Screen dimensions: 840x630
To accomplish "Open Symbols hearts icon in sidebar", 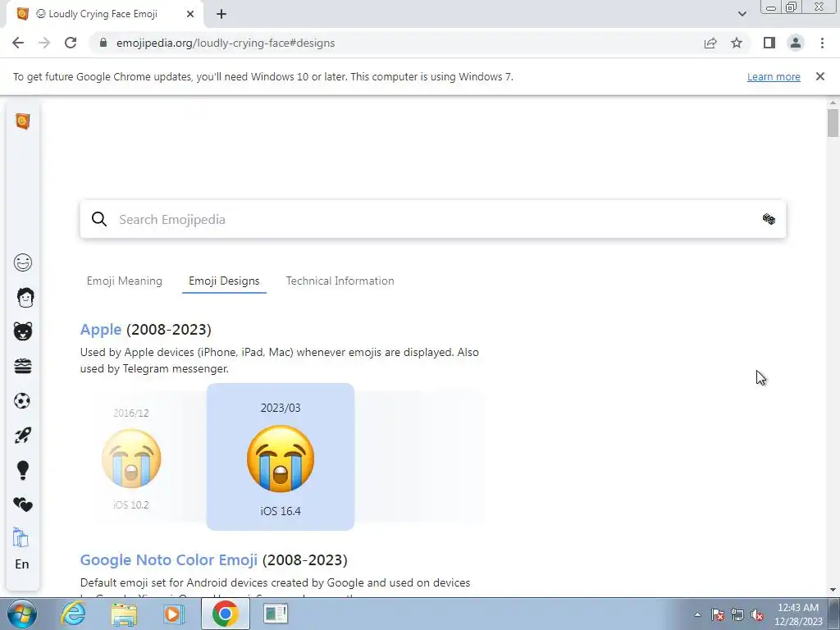I will pyautogui.click(x=22, y=504).
